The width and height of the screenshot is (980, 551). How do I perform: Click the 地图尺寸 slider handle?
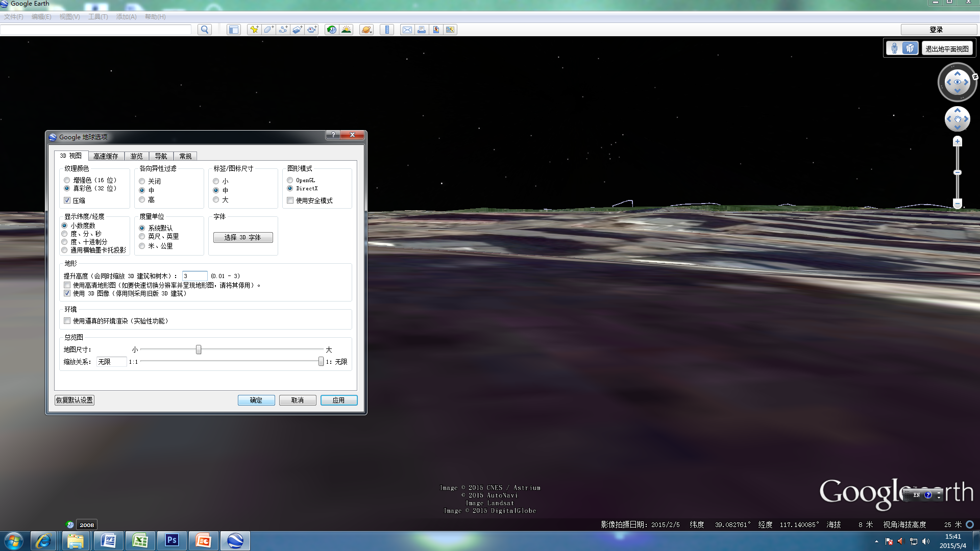199,349
